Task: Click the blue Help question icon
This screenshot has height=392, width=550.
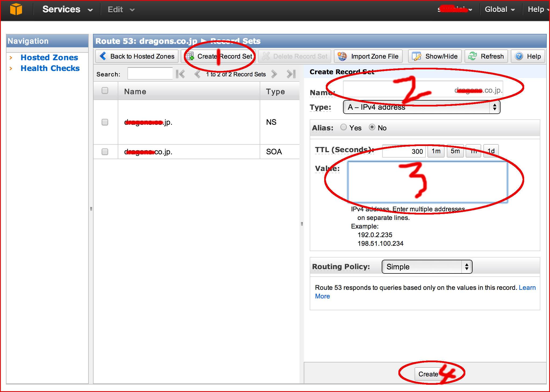Action: click(519, 56)
